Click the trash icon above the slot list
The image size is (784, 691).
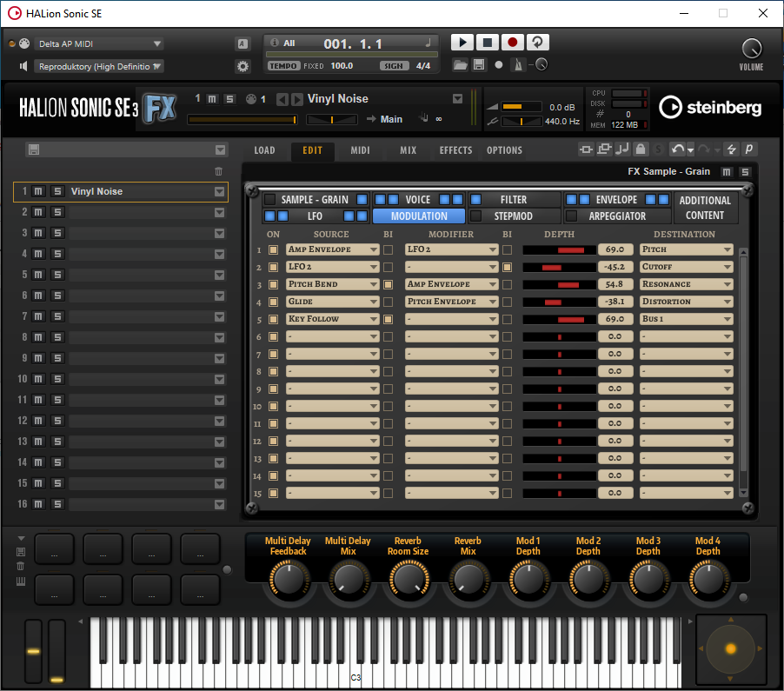[218, 171]
